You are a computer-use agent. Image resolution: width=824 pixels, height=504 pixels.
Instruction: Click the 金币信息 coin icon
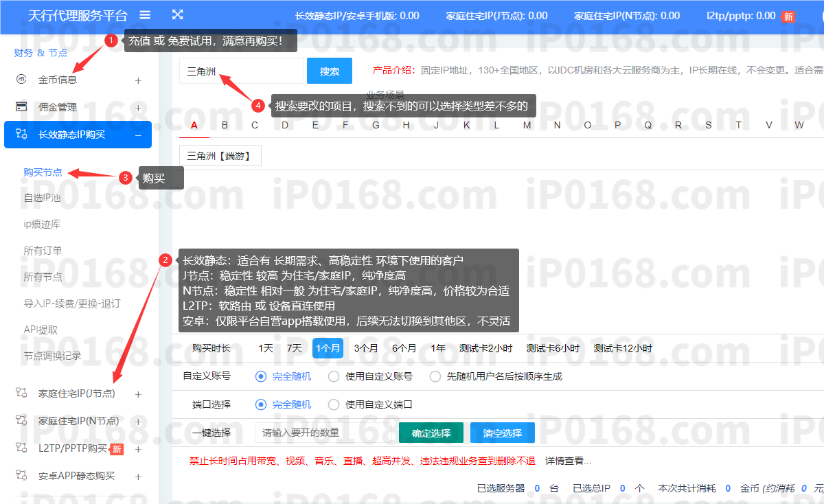(21, 80)
